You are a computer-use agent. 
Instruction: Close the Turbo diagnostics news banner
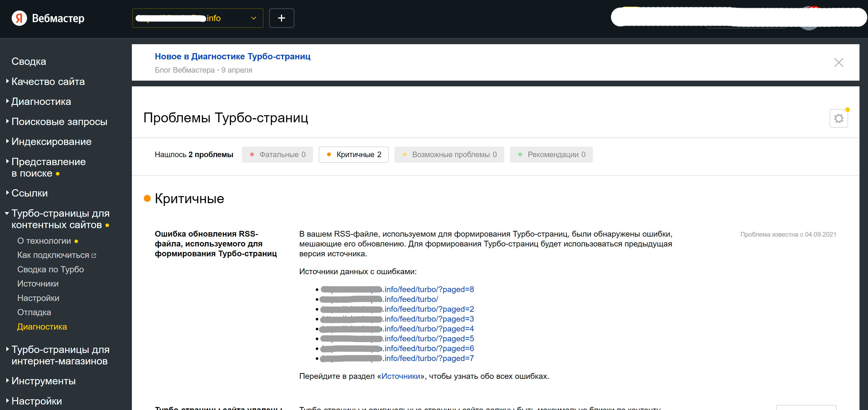pos(838,63)
